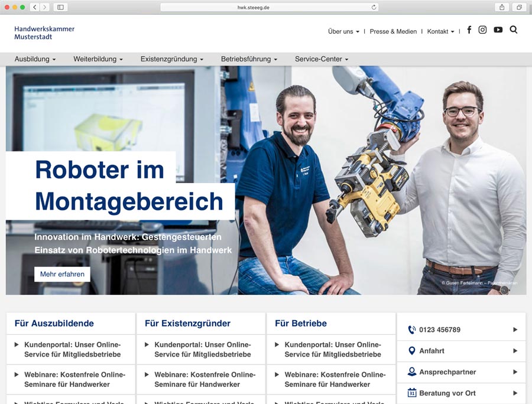Open the Instagram icon in header

(x=482, y=30)
